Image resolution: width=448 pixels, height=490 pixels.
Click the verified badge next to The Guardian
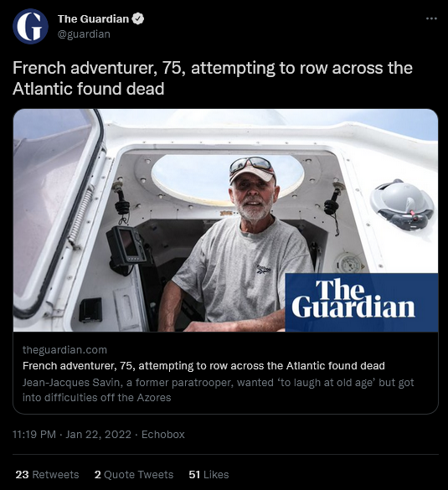tap(138, 18)
